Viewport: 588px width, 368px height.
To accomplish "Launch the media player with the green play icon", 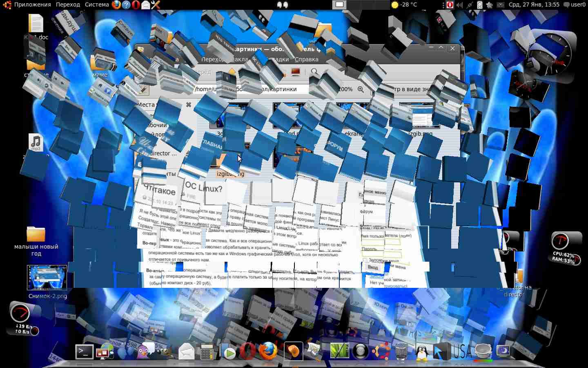I will tap(227, 352).
